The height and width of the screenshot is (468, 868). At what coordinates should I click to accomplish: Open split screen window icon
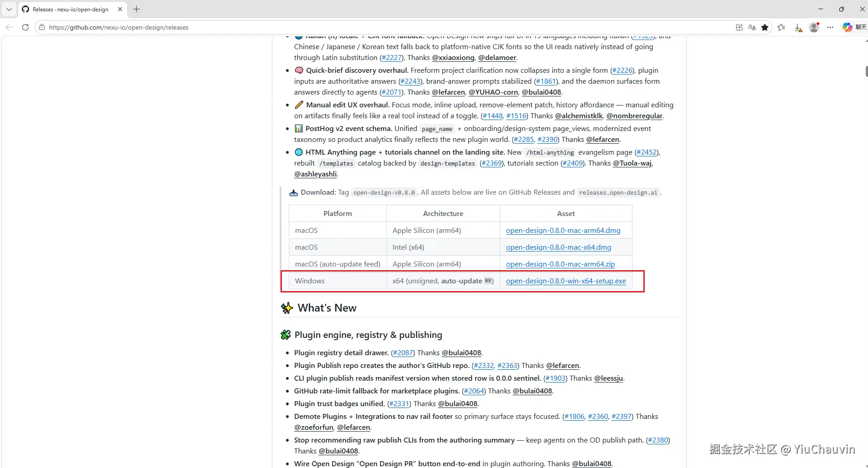(x=739, y=27)
